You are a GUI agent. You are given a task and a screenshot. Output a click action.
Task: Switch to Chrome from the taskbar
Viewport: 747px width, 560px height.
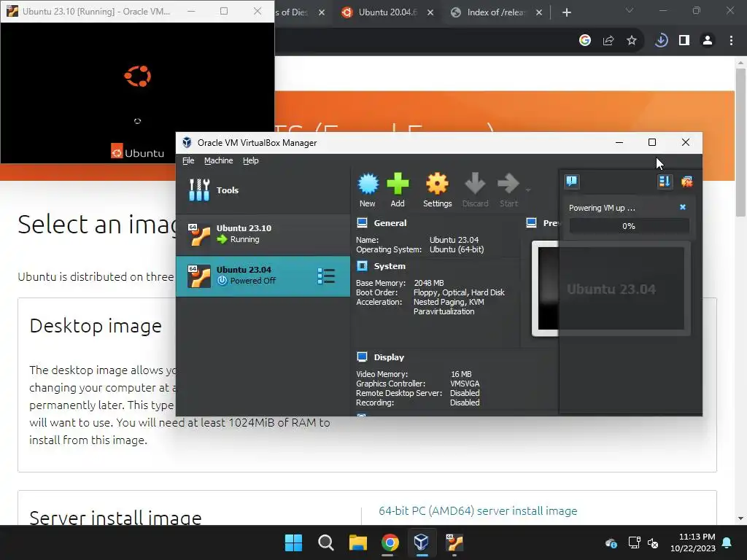pyautogui.click(x=390, y=542)
